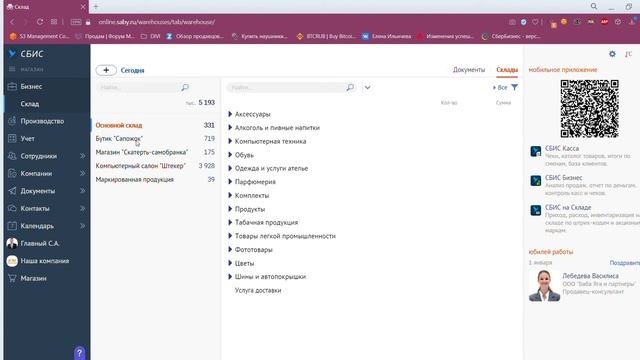
Task: Open the Контакты chat icon
Action: 12,208
